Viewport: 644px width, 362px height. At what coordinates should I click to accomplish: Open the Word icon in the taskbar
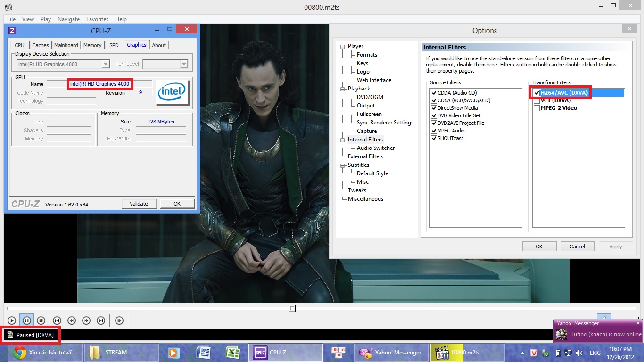(204, 353)
